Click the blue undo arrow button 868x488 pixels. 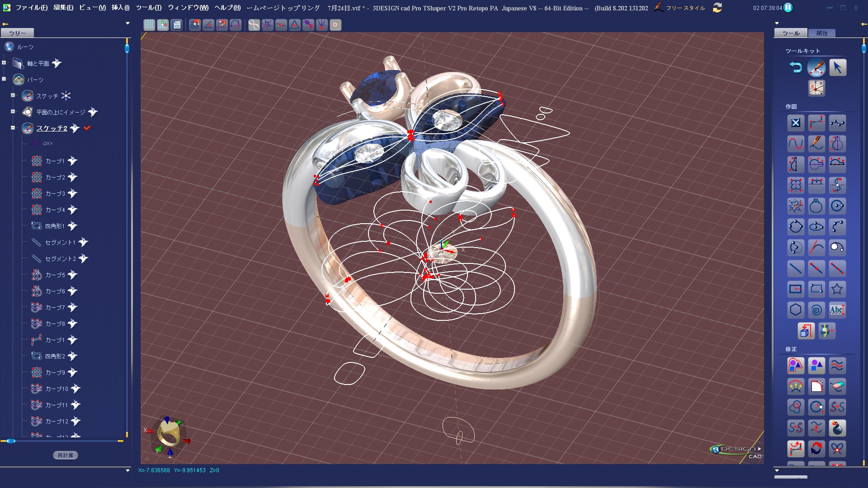pos(796,68)
